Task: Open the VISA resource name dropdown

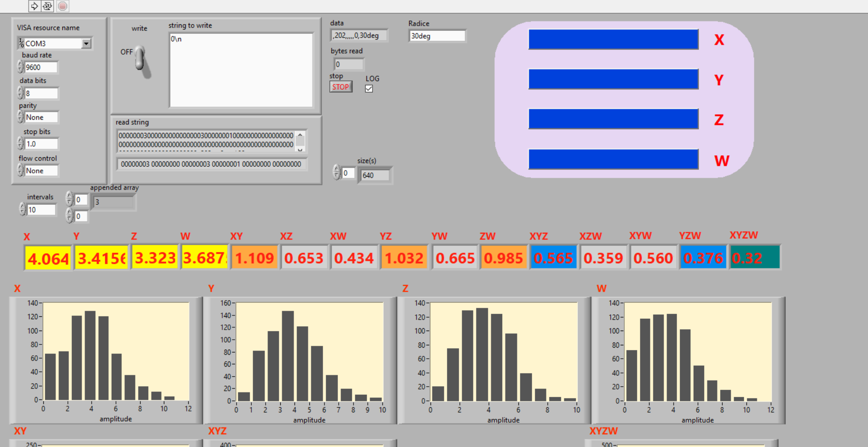Action: pyautogui.click(x=86, y=44)
